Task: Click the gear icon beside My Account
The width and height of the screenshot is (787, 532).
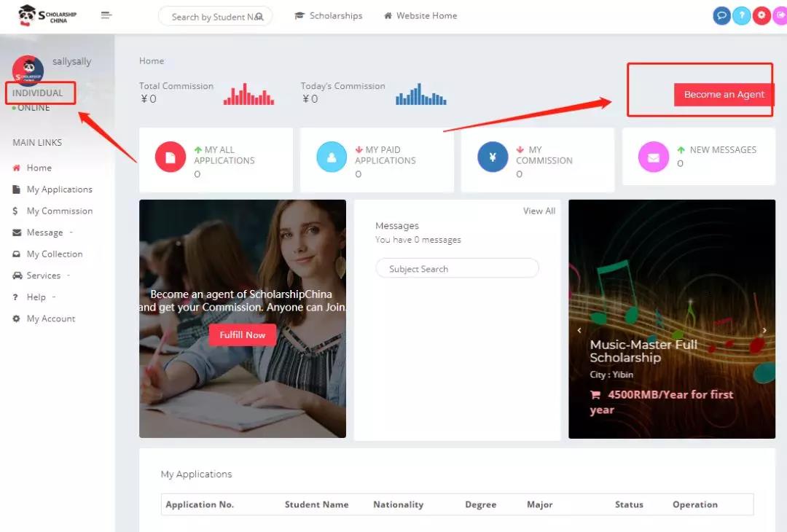Action: click(x=17, y=318)
